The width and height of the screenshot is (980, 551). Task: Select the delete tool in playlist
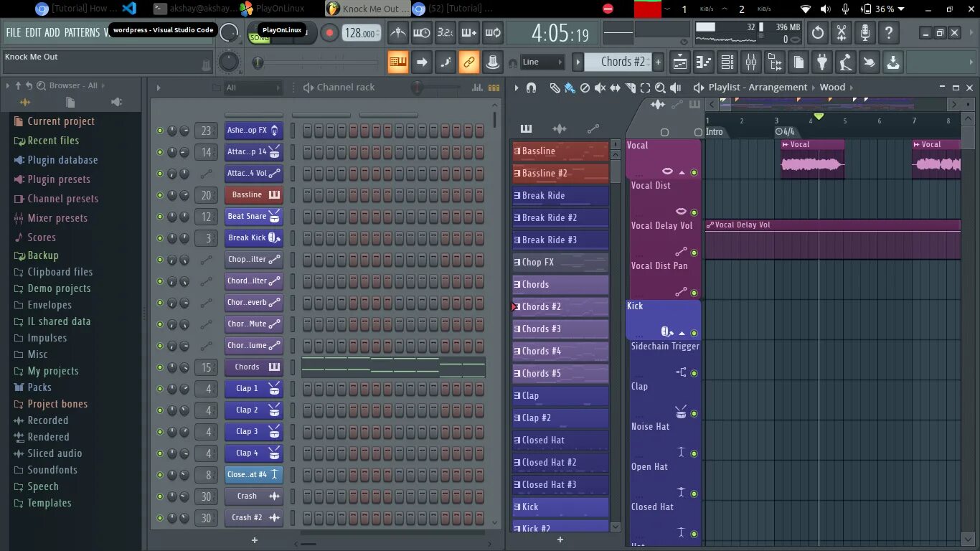point(585,88)
